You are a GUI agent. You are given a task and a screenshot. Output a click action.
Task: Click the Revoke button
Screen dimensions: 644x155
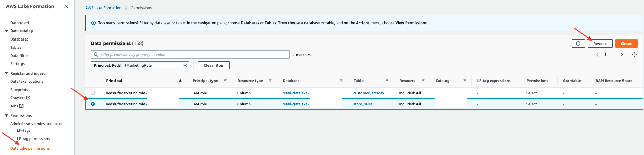[600, 44]
